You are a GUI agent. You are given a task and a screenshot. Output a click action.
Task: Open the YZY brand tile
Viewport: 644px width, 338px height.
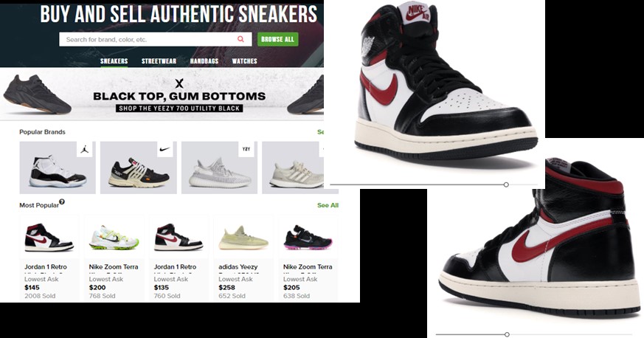[x=219, y=168]
